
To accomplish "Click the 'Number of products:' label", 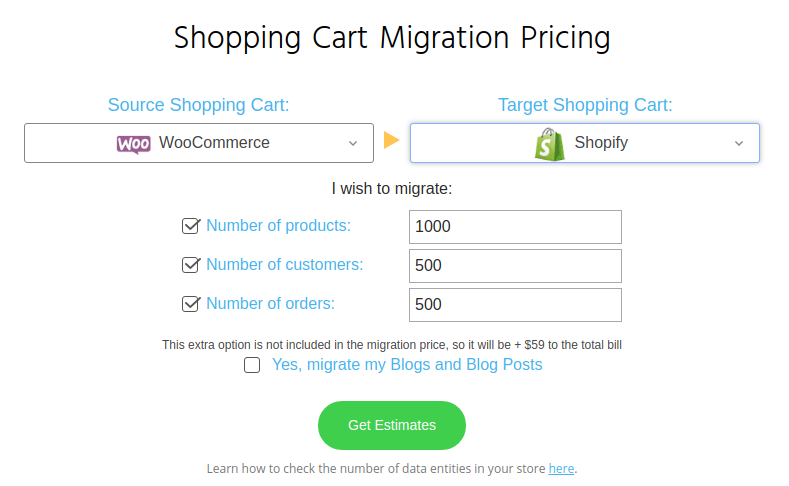I will 278,226.
